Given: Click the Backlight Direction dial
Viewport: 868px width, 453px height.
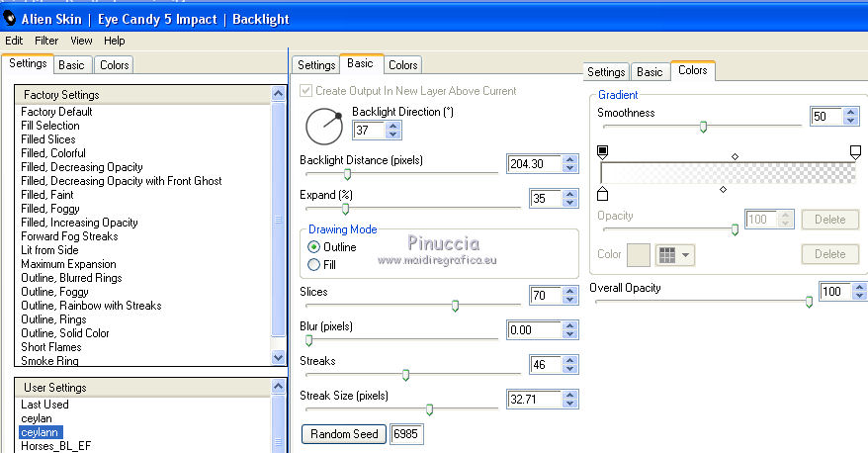Looking at the screenshot, I should (324, 127).
